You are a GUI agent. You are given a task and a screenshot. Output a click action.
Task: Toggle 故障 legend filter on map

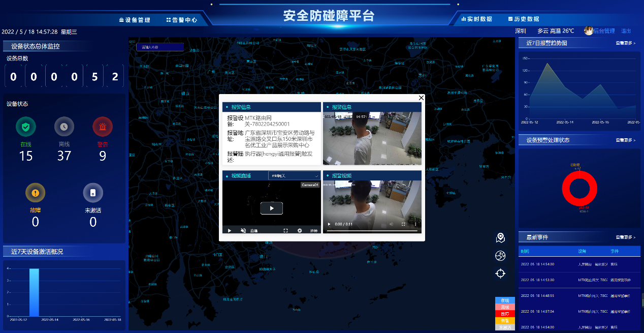[x=505, y=314]
